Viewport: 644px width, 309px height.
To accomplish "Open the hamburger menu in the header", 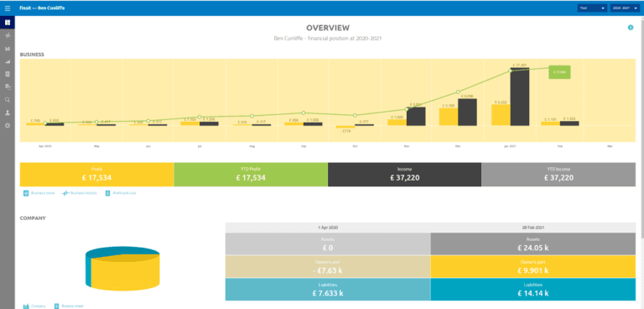I will (x=8, y=8).
